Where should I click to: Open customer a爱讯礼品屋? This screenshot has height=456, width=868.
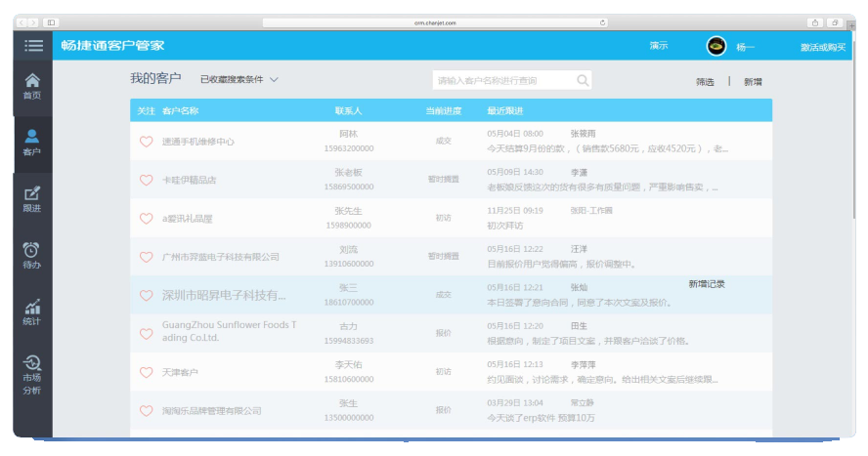[187, 219]
